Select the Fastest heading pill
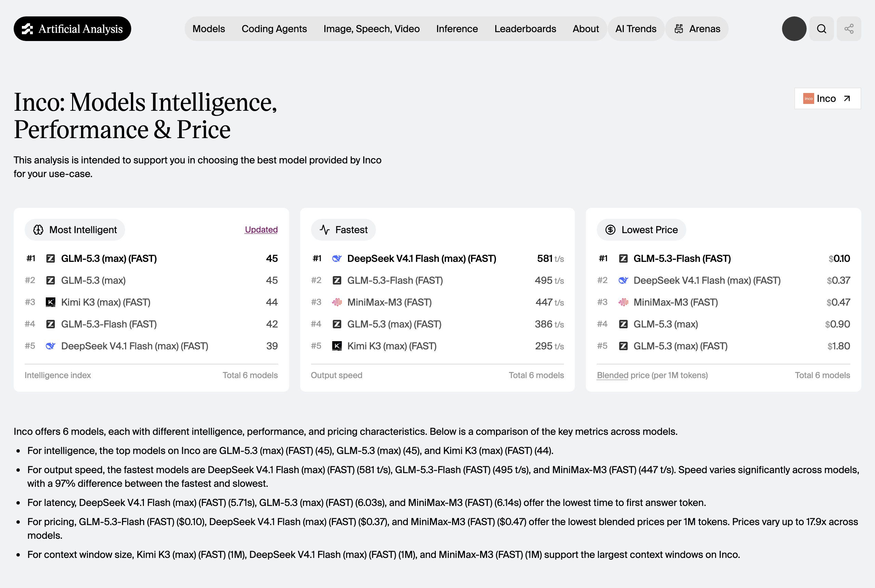 [x=343, y=230]
